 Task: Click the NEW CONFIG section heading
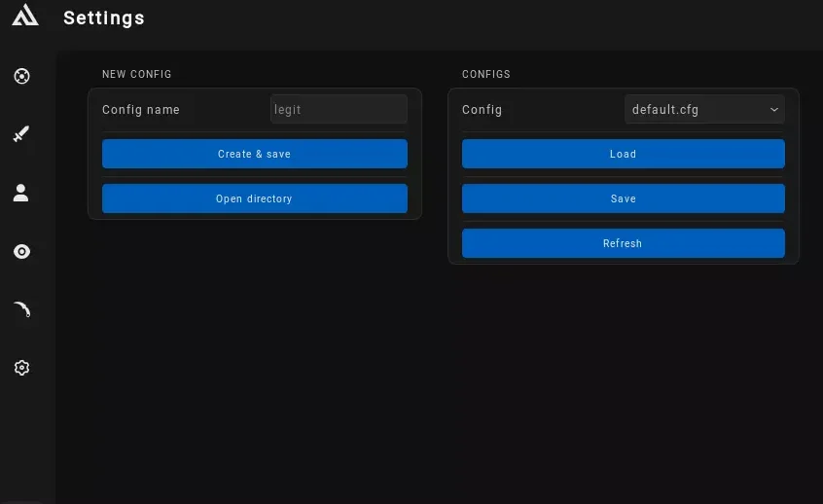click(x=137, y=74)
